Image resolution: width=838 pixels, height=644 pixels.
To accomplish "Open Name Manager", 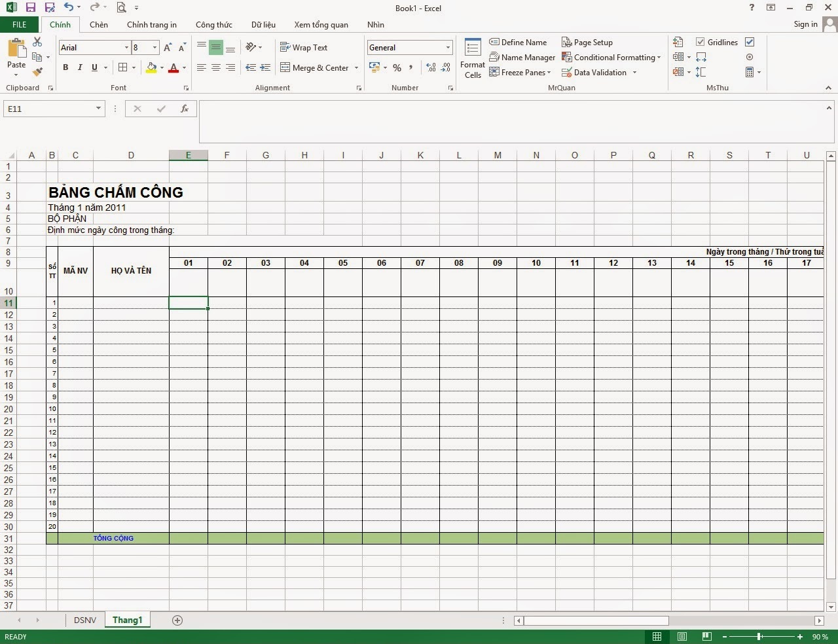I will pos(522,57).
